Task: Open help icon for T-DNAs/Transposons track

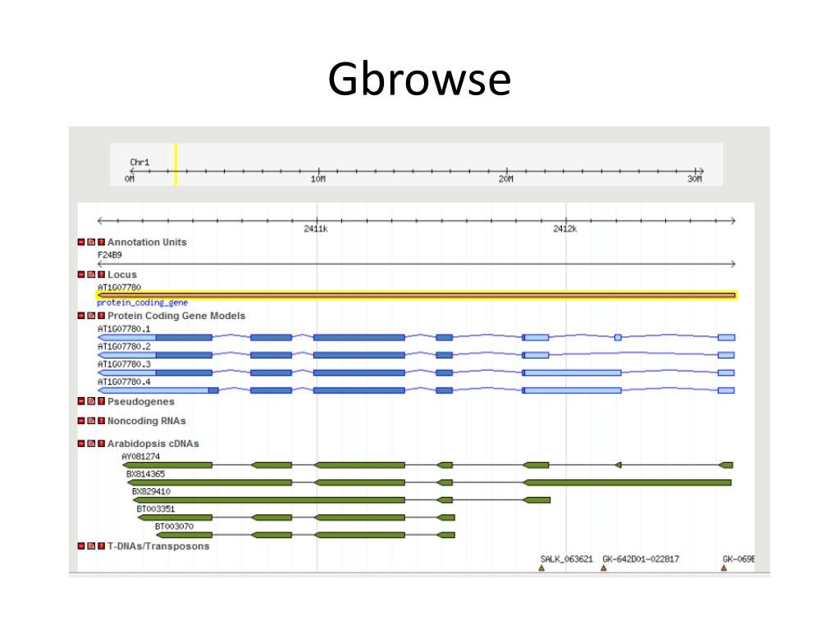Action: 101,546
